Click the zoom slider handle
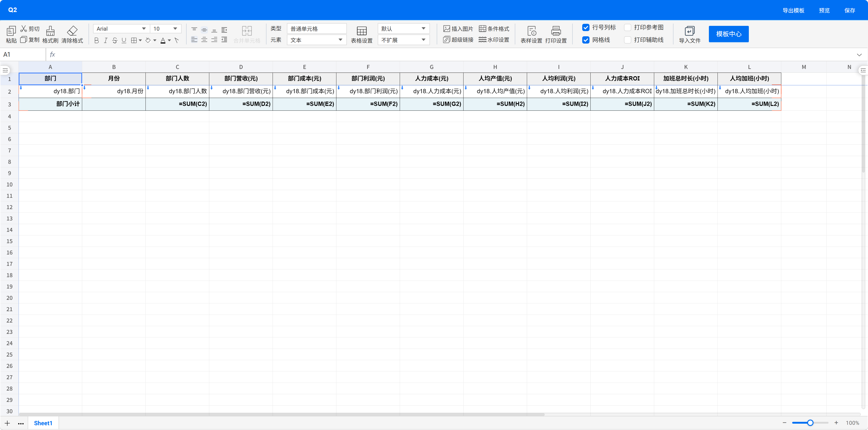Screen dimensions: 868x430 point(810,423)
